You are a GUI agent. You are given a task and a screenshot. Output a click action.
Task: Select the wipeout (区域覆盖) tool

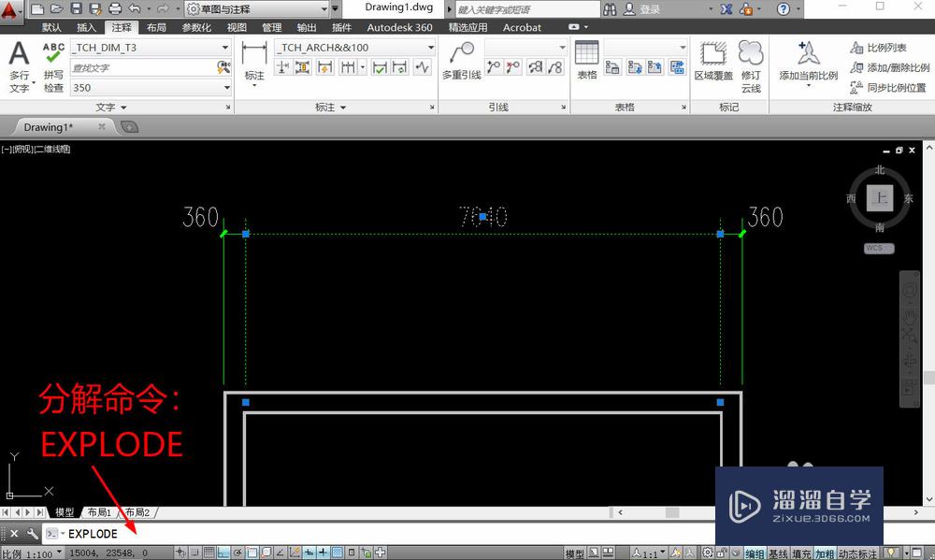click(x=713, y=60)
